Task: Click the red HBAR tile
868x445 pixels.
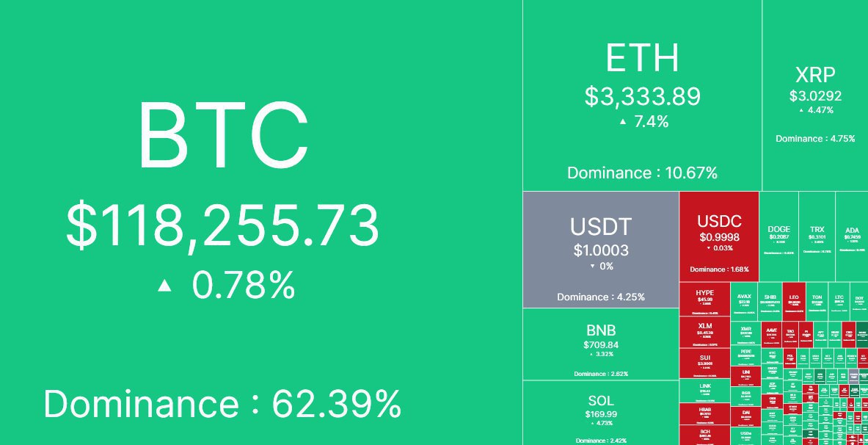Action: (704, 414)
